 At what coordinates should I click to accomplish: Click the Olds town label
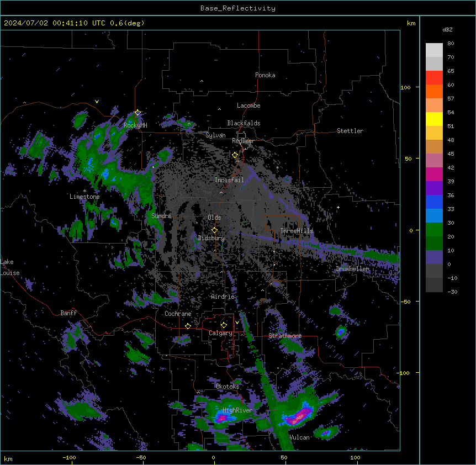214,218
